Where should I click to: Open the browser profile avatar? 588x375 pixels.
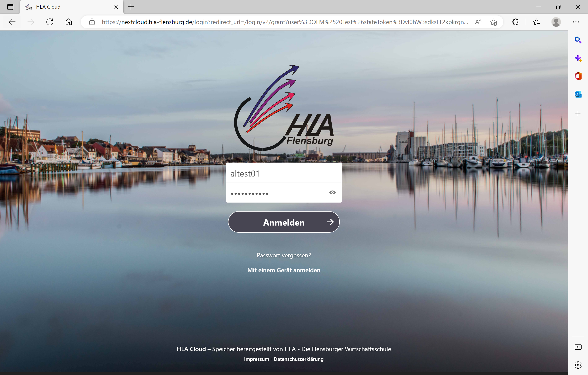556,22
